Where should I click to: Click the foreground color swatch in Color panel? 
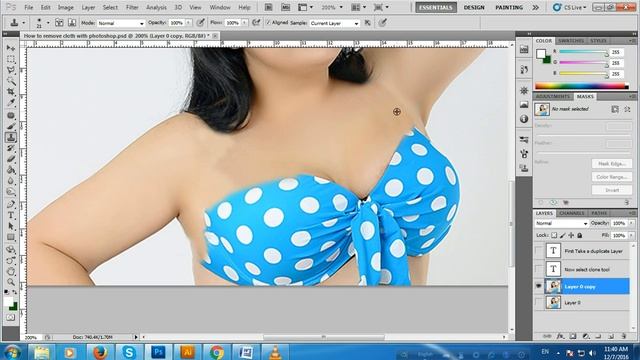[541, 53]
